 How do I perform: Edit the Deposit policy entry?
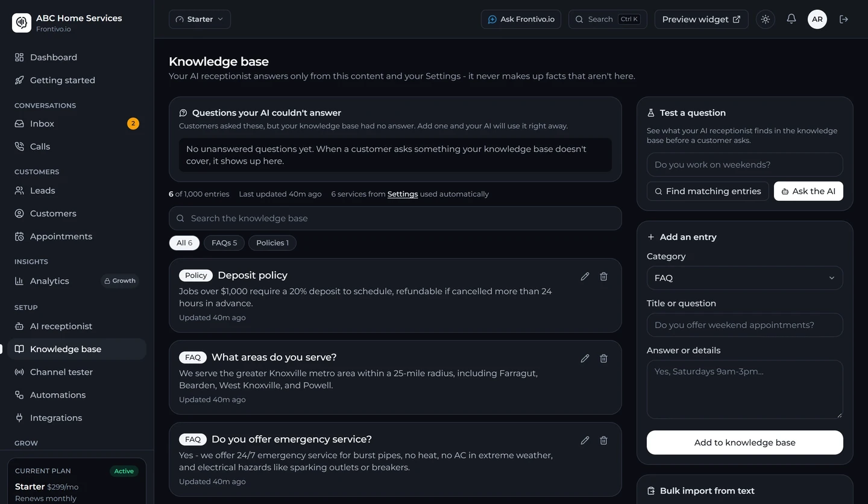click(x=585, y=276)
